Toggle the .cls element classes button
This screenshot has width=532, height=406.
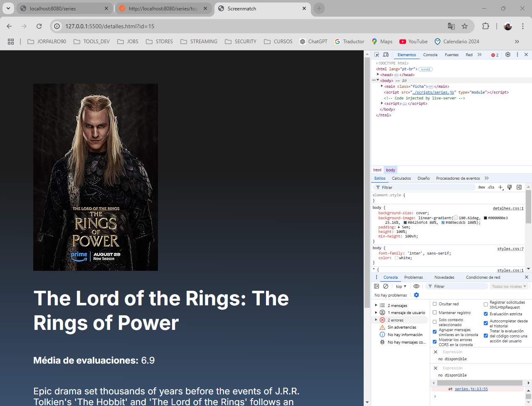491,187
